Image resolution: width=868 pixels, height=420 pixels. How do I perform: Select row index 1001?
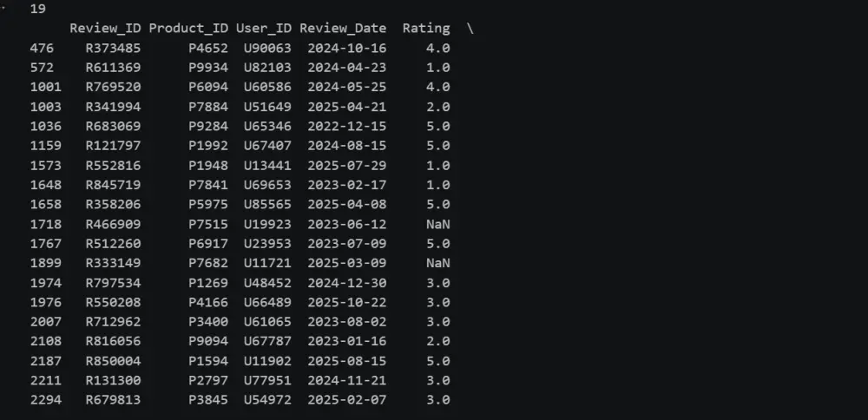pos(46,87)
